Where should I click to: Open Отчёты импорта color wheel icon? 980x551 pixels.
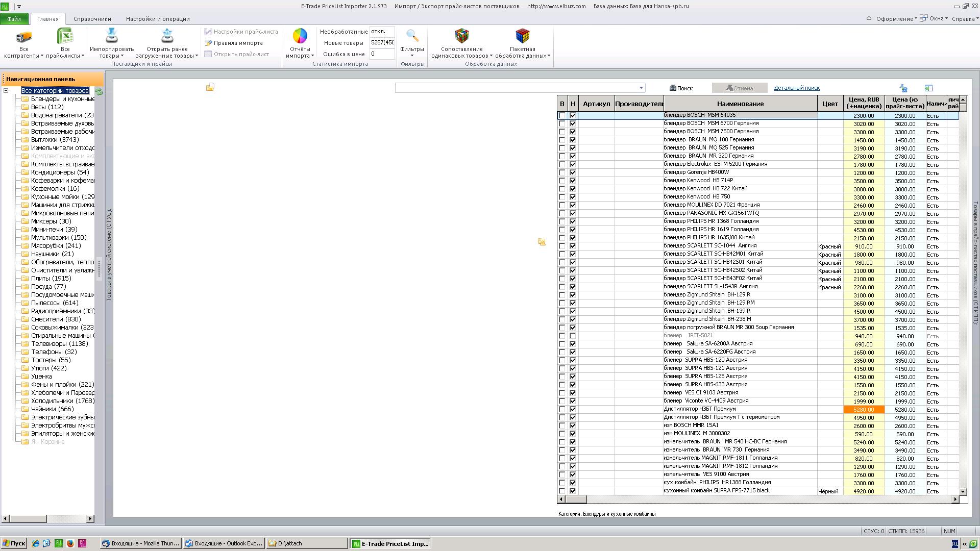[300, 36]
